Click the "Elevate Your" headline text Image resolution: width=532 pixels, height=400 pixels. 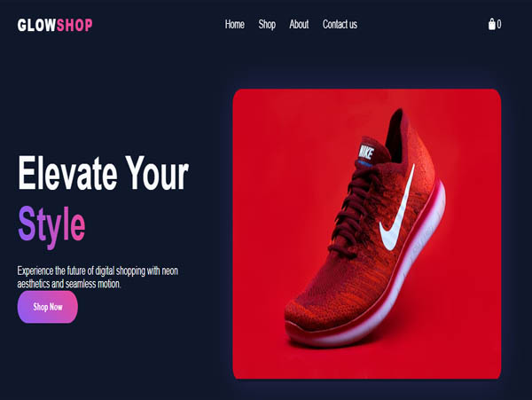coord(103,173)
